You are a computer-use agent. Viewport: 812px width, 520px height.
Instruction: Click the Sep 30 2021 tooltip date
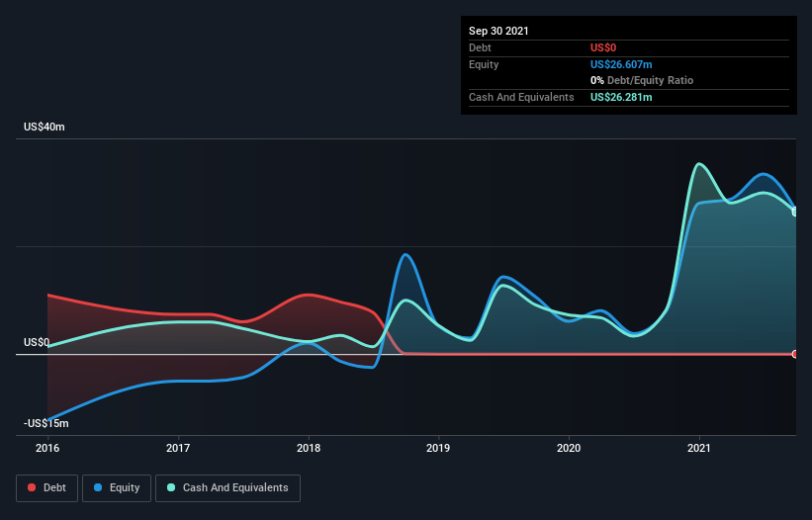click(498, 31)
